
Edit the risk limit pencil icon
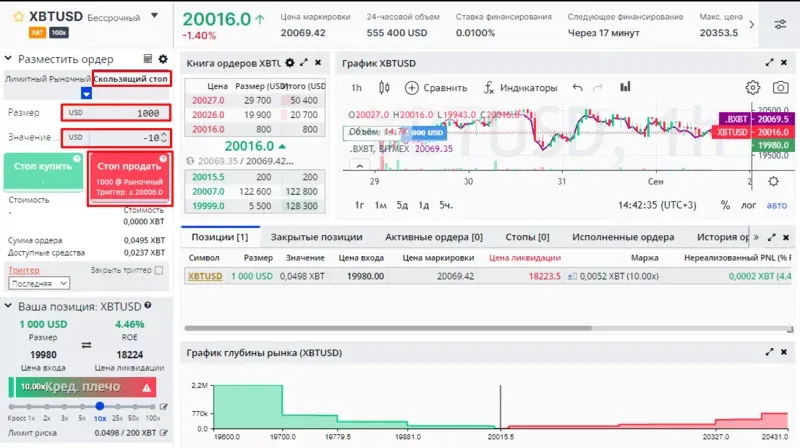click(x=163, y=433)
